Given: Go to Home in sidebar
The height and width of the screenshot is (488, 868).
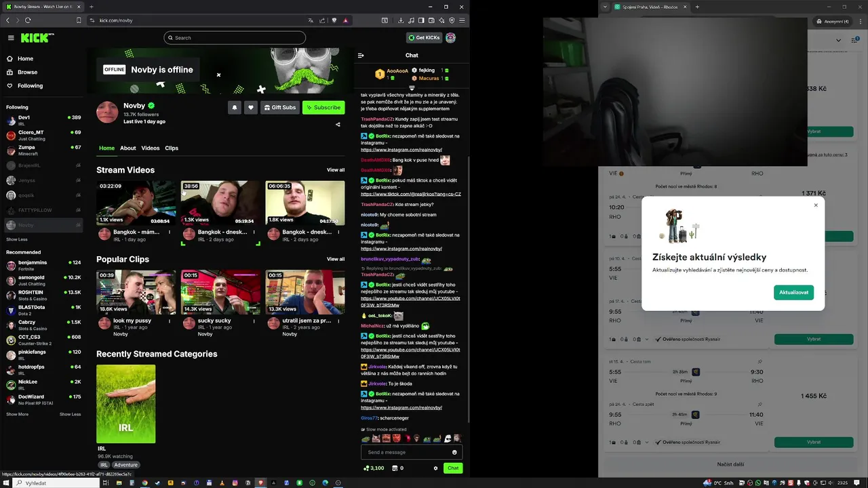Looking at the screenshot, I should pyautogui.click(x=20, y=59).
